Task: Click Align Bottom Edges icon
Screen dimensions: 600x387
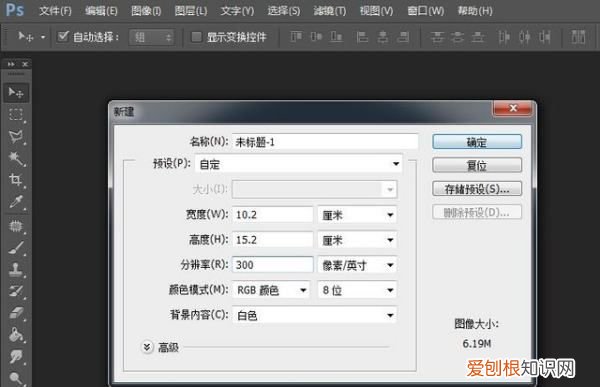Action: coord(336,37)
